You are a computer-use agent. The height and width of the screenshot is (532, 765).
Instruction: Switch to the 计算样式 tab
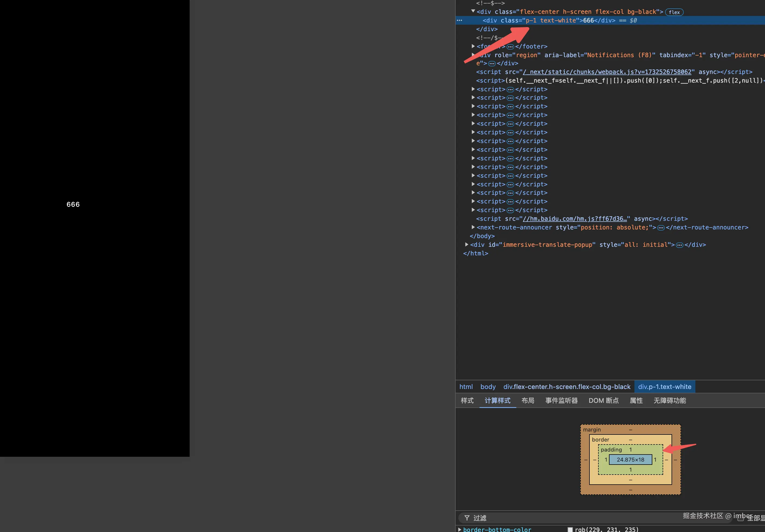(497, 400)
